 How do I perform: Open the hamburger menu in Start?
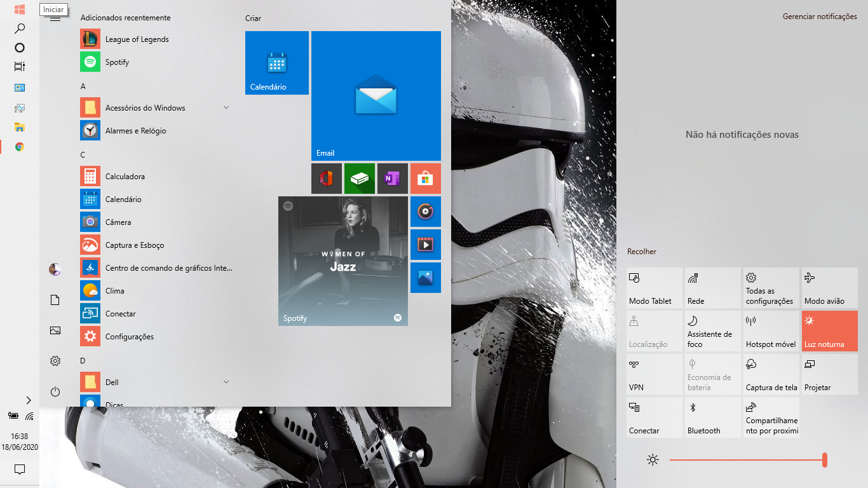[x=55, y=18]
